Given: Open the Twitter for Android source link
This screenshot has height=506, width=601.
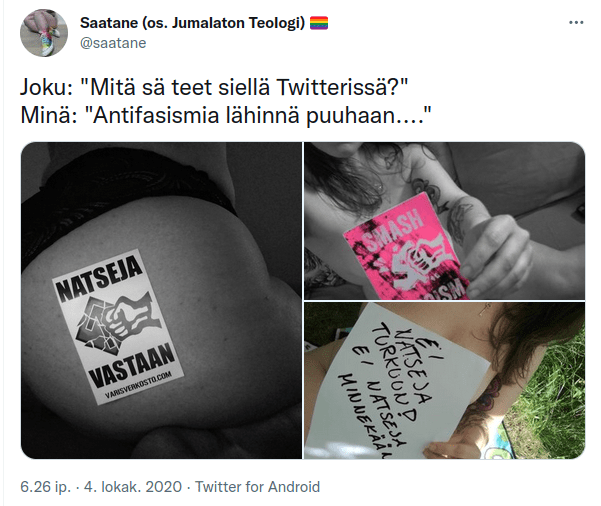Looking at the screenshot, I should click(258, 487).
